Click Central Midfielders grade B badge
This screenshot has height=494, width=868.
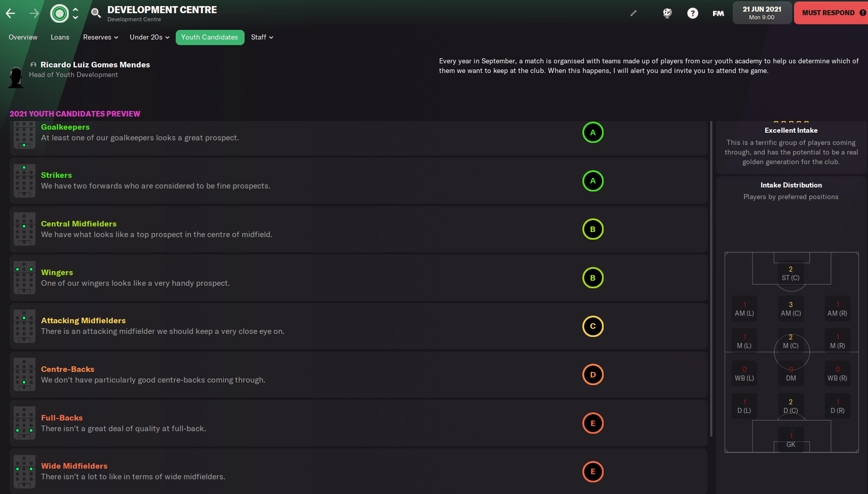593,229
